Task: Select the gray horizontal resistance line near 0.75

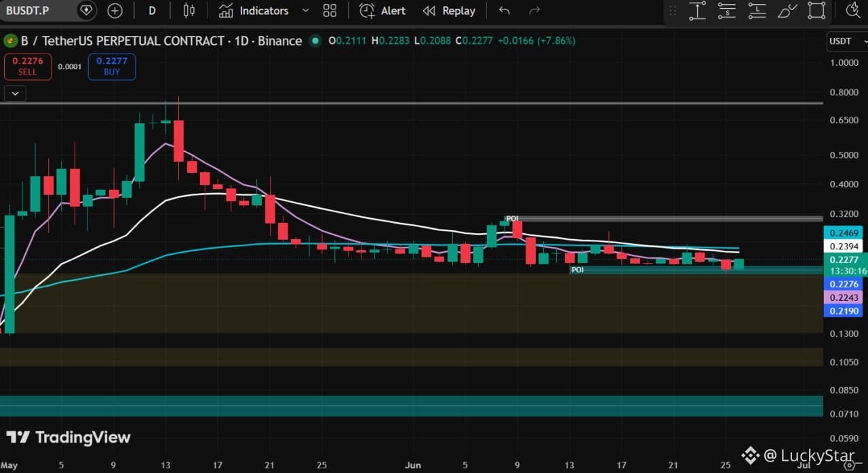Action: click(411, 104)
